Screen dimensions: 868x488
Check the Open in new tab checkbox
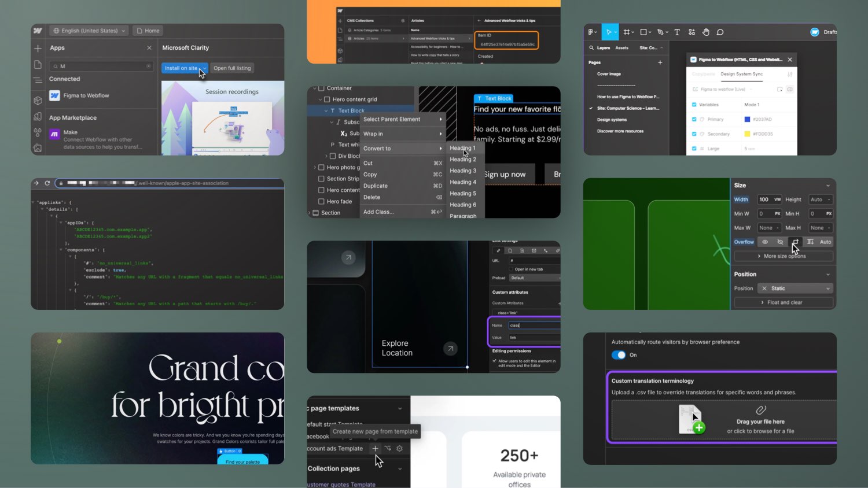[511, 269]
